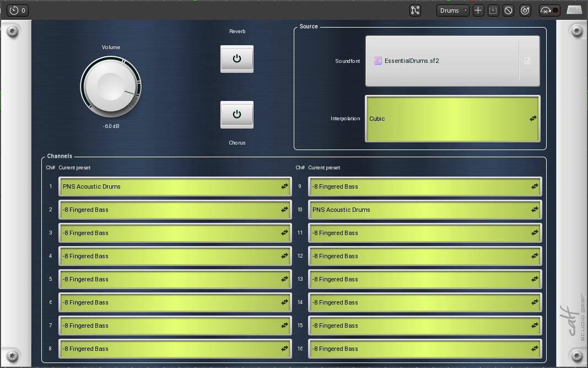Open the plugin pin connections manager
The height and width of the screenshot is (368, 588).
tap(415, 10)
